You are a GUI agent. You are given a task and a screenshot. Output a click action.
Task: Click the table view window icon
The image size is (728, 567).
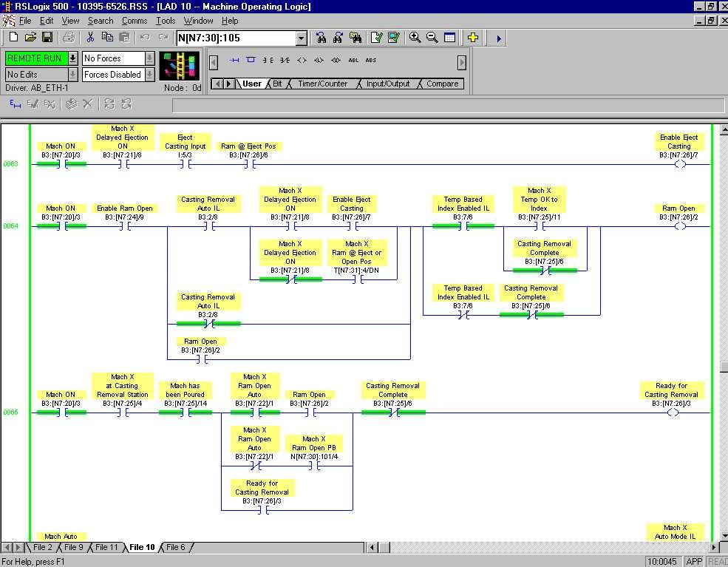(449, 38)
